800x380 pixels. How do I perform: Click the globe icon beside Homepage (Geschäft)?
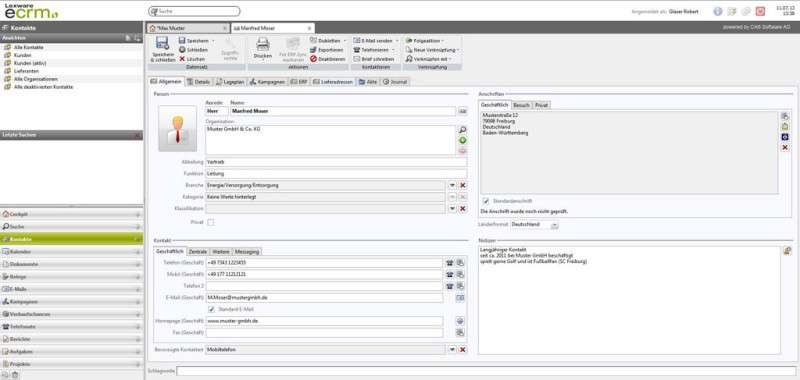pyautogui.click(x=460, y=321)
